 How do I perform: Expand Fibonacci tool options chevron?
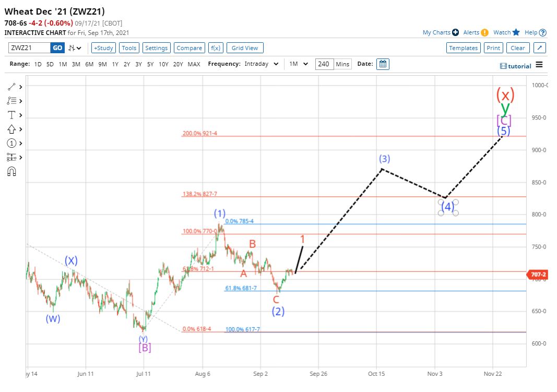point(20,101)
